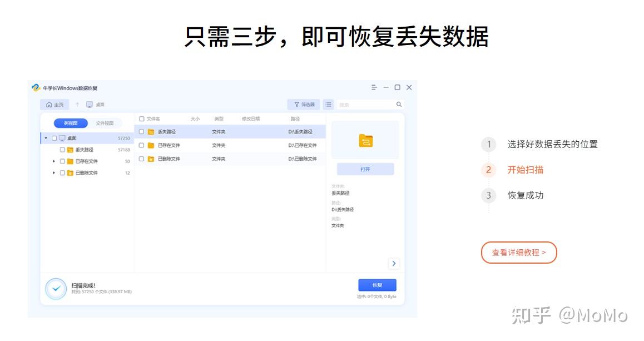644x341 pixels.
Task: Open the hamburger menu in title bar
Action: 374,87
